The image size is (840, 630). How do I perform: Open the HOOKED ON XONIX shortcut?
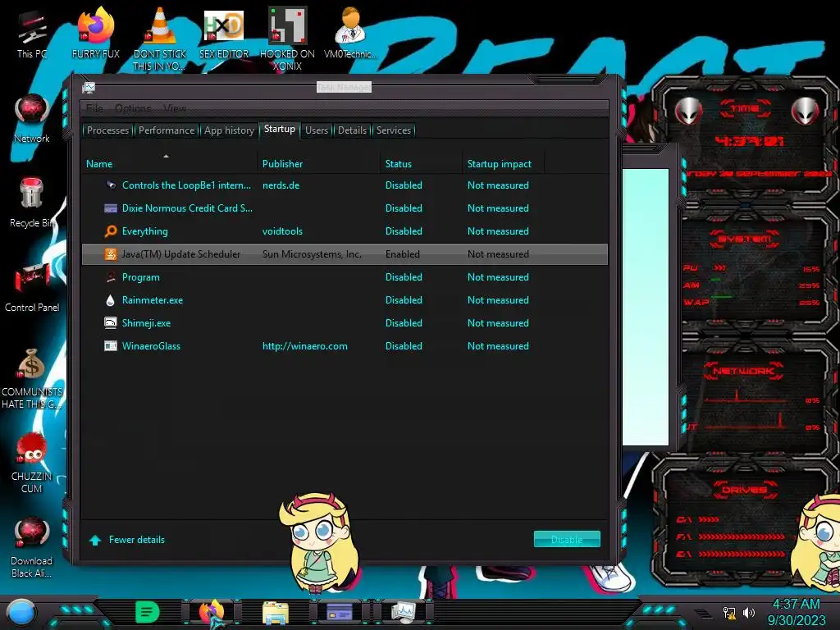(x=287, y=39)
